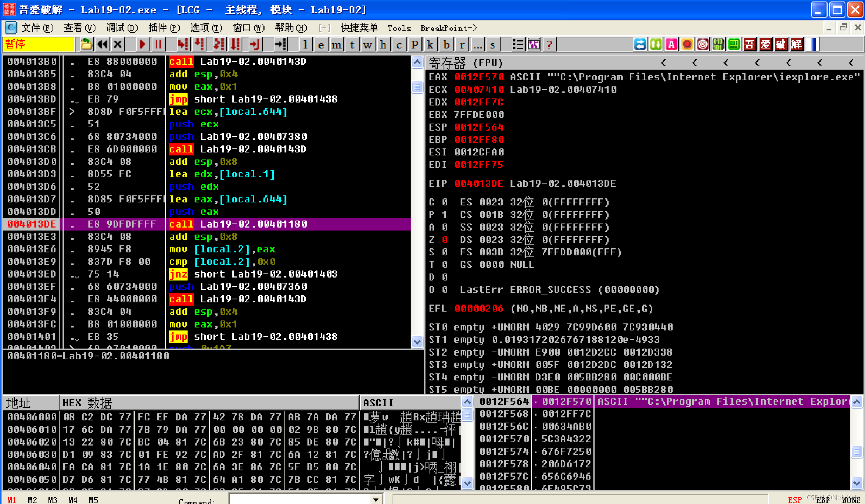Click the orange record circle plugin icon
865x504 pixels.
pos(687,44)
